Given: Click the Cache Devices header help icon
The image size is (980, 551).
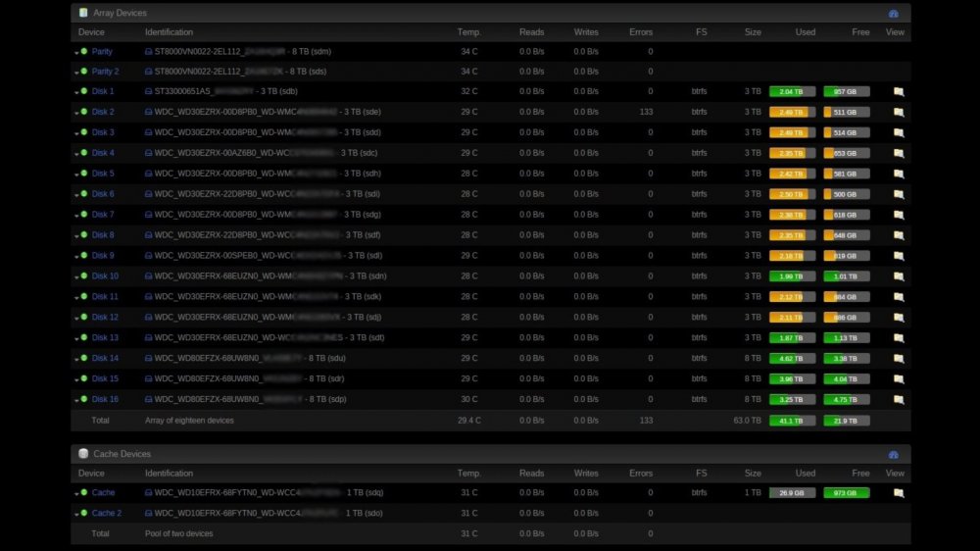Looking at the screenshot, I should [x=893, y=455].
